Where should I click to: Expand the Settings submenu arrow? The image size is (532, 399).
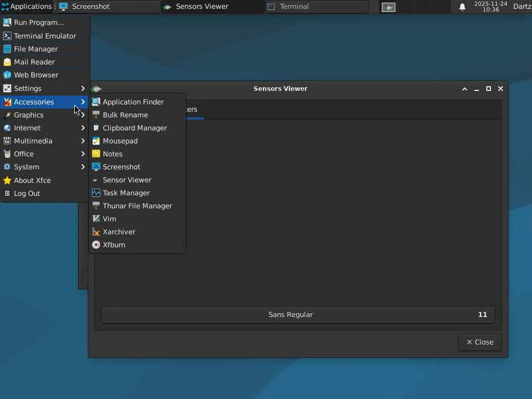coord(83,88)
